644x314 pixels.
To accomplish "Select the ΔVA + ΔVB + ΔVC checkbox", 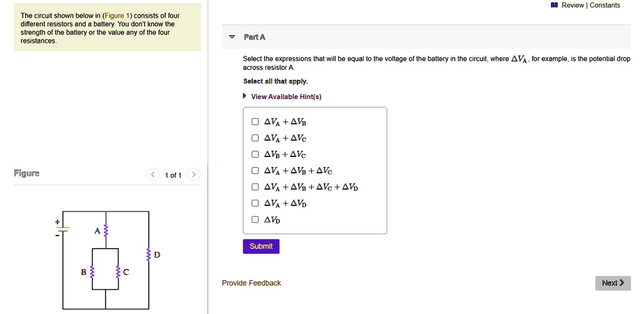I will click(255, 171).
